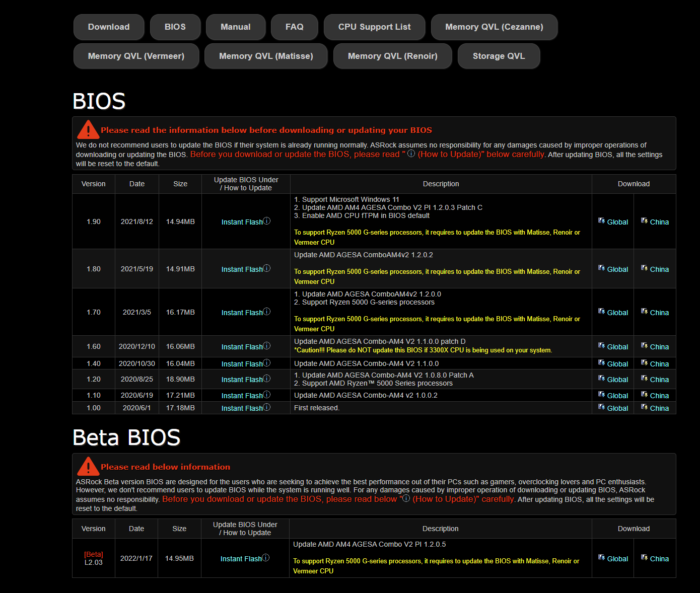
Task: Click the China link for version 1.10
Action: click(659, 396)
